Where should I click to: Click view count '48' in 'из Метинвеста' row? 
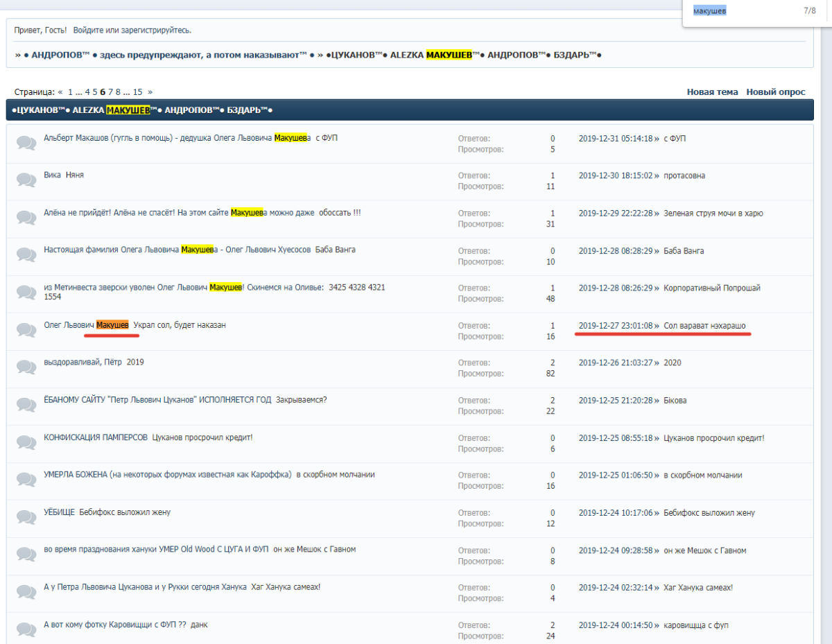551,299
